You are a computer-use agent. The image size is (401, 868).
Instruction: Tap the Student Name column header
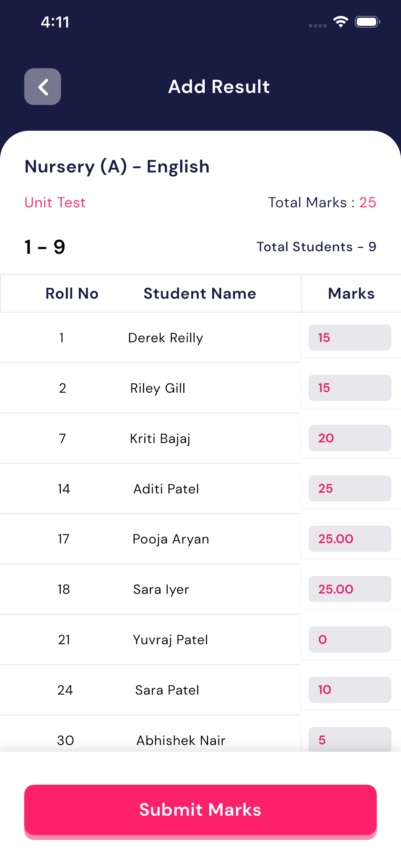200,294
